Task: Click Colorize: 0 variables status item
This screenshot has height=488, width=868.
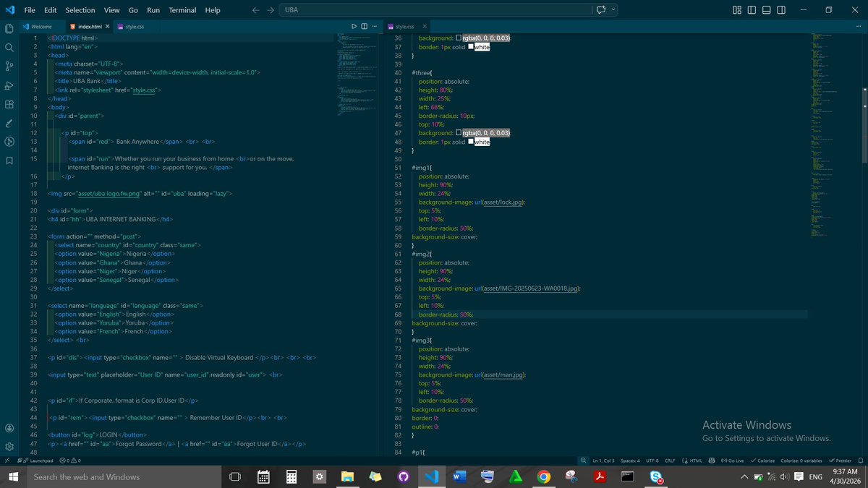Action: pos(803,461)
